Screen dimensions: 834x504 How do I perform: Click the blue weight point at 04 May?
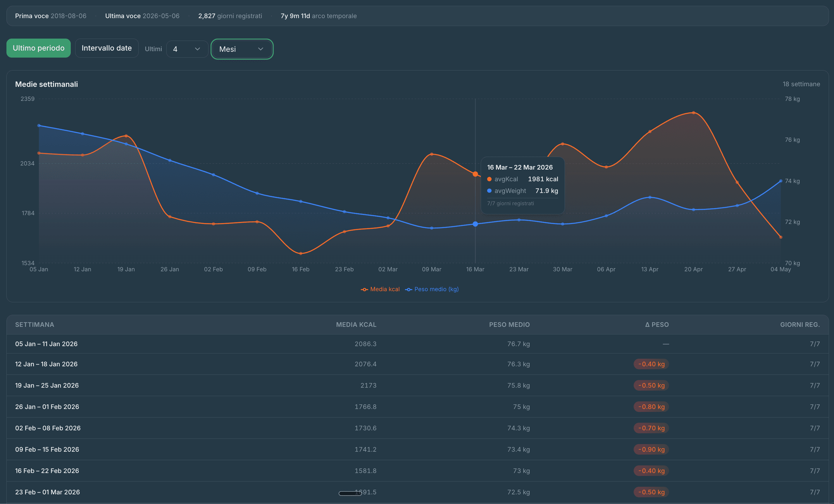[781, 181]
